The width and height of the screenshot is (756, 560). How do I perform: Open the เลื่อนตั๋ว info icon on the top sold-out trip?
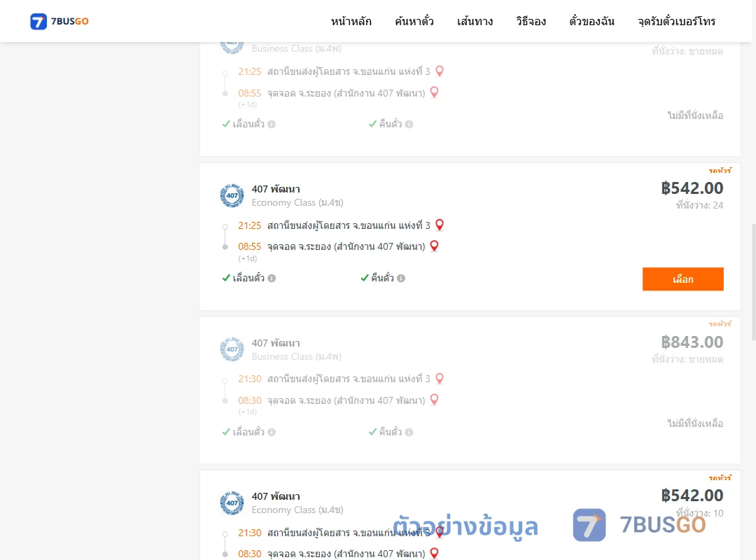[272, 125]
